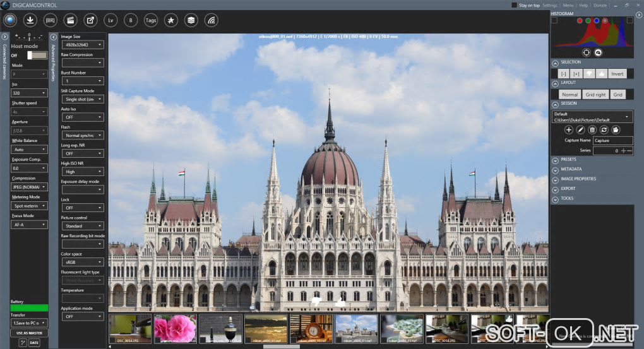Open bulb mode B icon

(x=131, y=20)
